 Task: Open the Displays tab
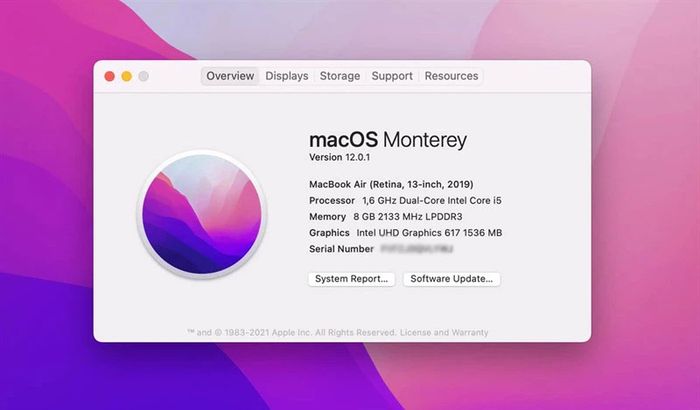(x=287, y=76)
